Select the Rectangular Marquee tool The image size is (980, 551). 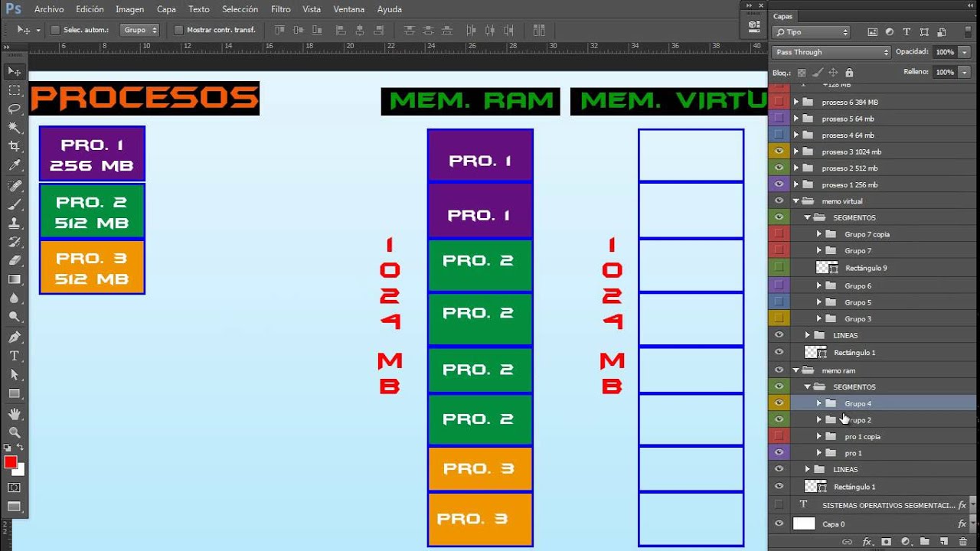point(14,90)
